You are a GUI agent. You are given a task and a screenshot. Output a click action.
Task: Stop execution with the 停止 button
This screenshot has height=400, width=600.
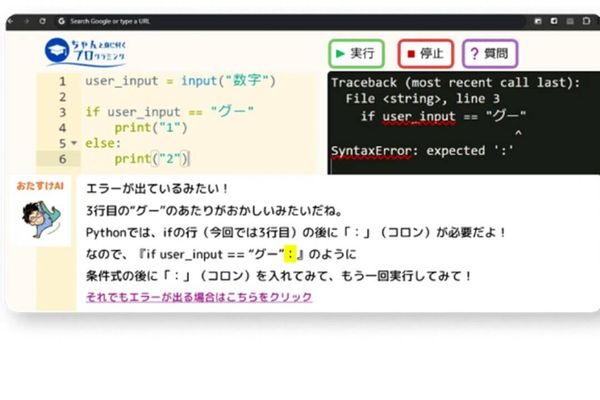point(426,54)
